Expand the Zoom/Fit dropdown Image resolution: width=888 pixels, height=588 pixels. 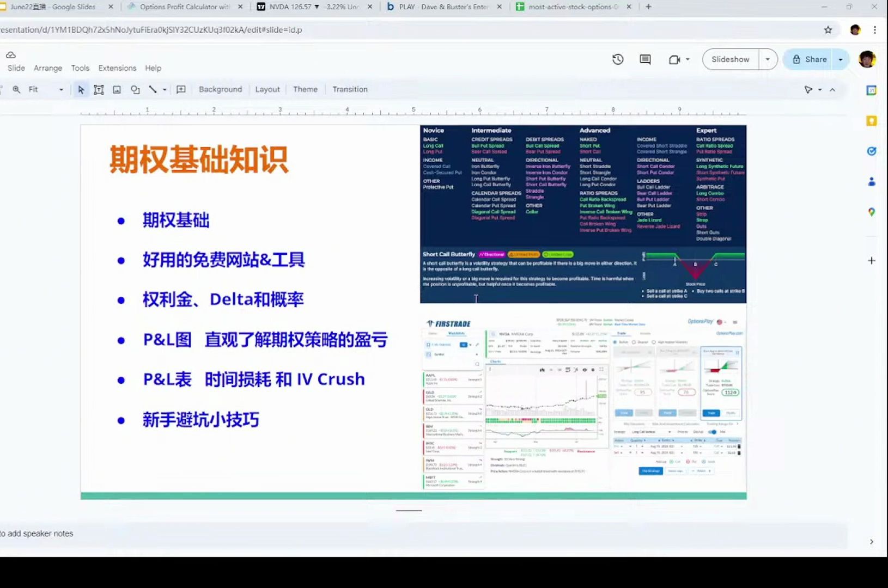61,89
